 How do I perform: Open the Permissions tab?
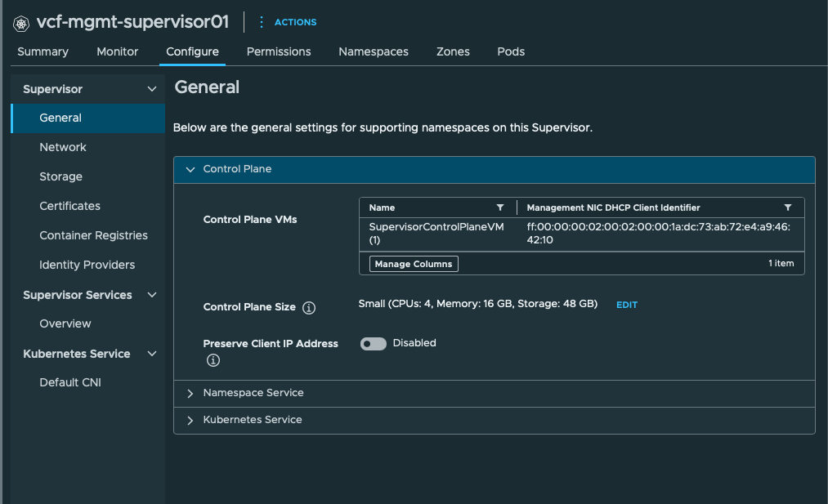[279, 51]
